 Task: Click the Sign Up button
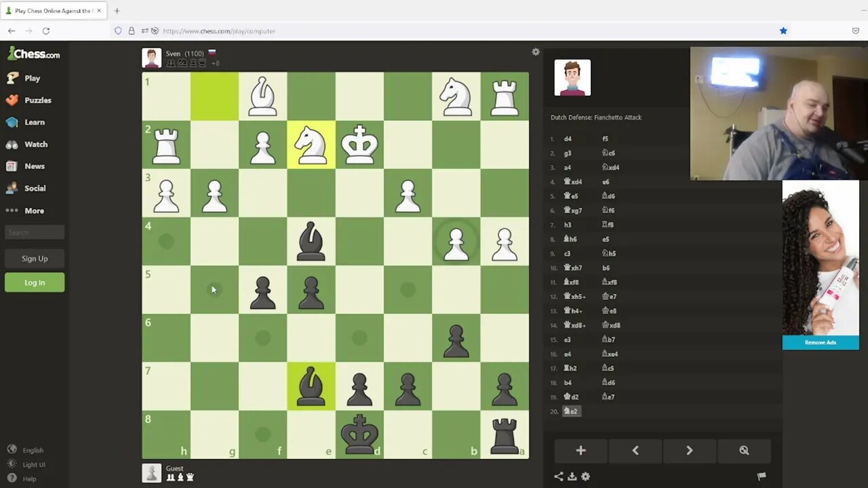coord(35,258)
